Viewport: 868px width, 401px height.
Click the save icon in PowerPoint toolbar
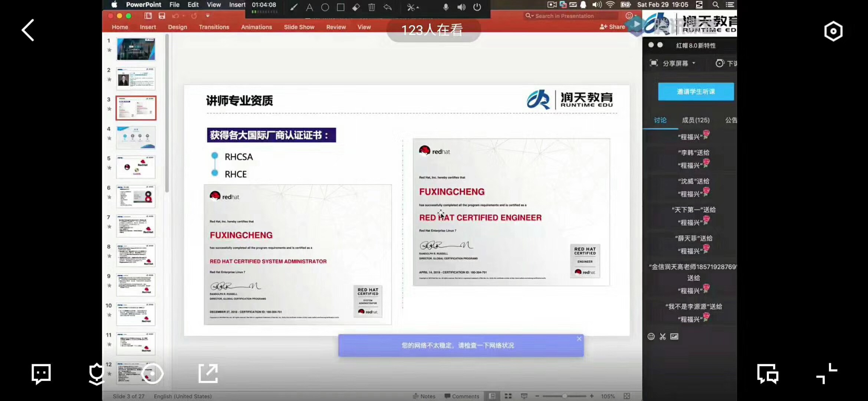[162, 16]
